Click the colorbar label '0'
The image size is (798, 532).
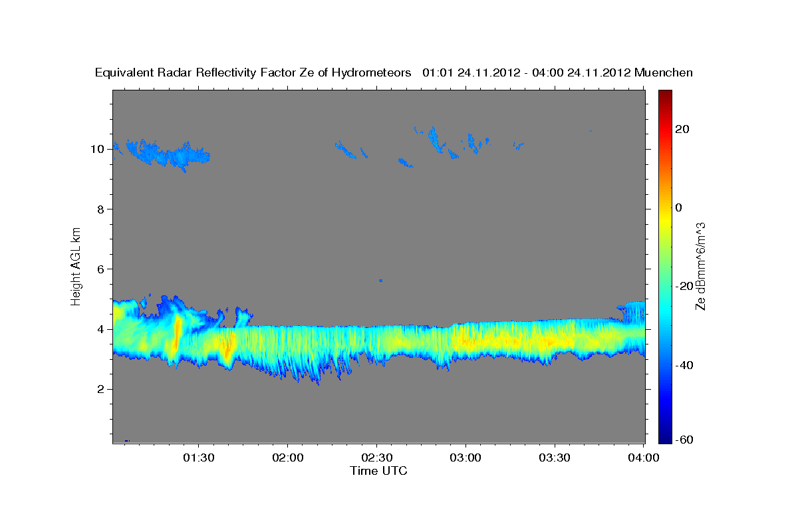680,207
